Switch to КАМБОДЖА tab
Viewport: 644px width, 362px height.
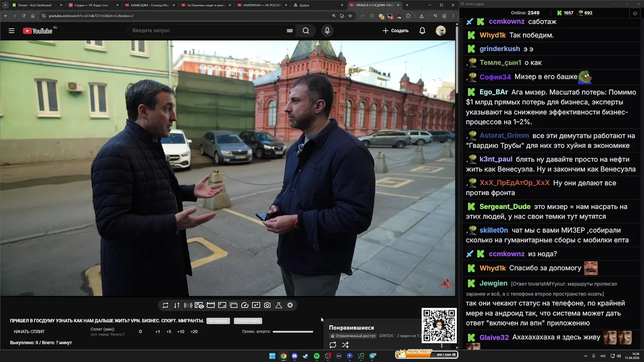149,5
